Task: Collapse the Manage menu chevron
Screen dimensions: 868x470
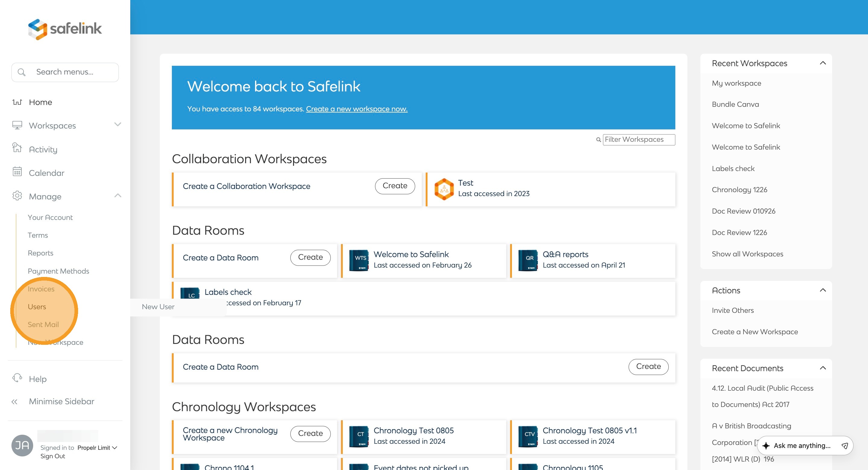Action: pos(118,195)
